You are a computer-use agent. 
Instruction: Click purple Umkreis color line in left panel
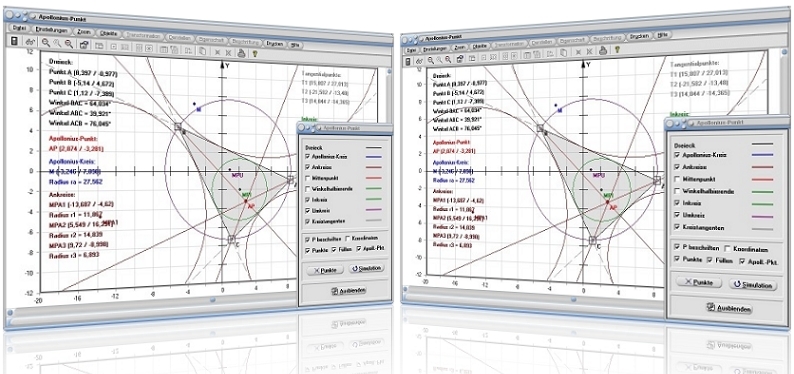tap(373, 210)
